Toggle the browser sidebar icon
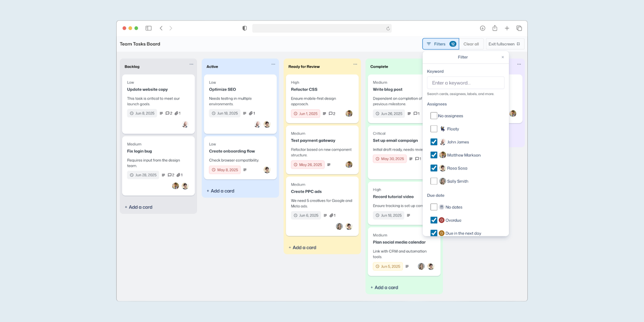Viewport: 644px width, 322px height. click(149, 28)
